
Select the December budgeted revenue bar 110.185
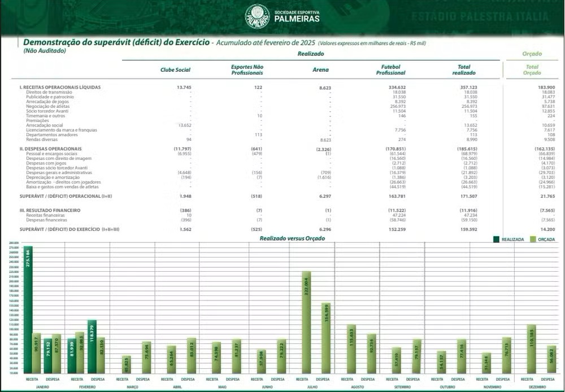(532, 349)
